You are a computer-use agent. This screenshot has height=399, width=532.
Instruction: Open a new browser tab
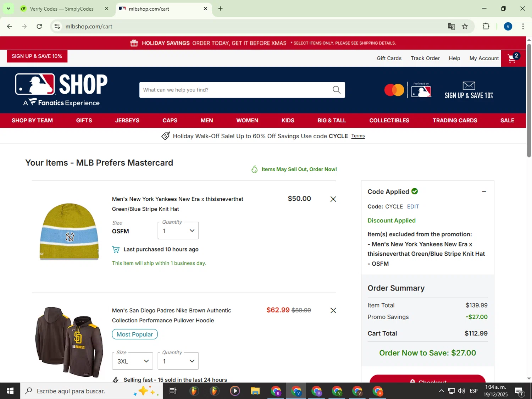pos(220,9)
